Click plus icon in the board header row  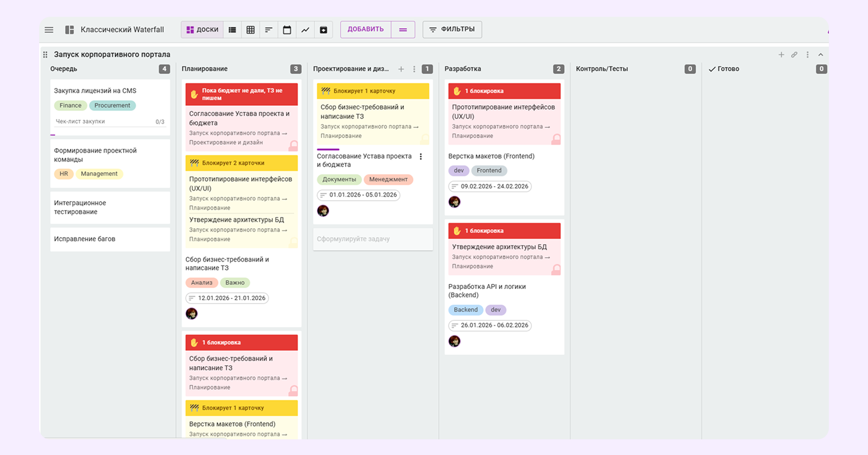781,55
